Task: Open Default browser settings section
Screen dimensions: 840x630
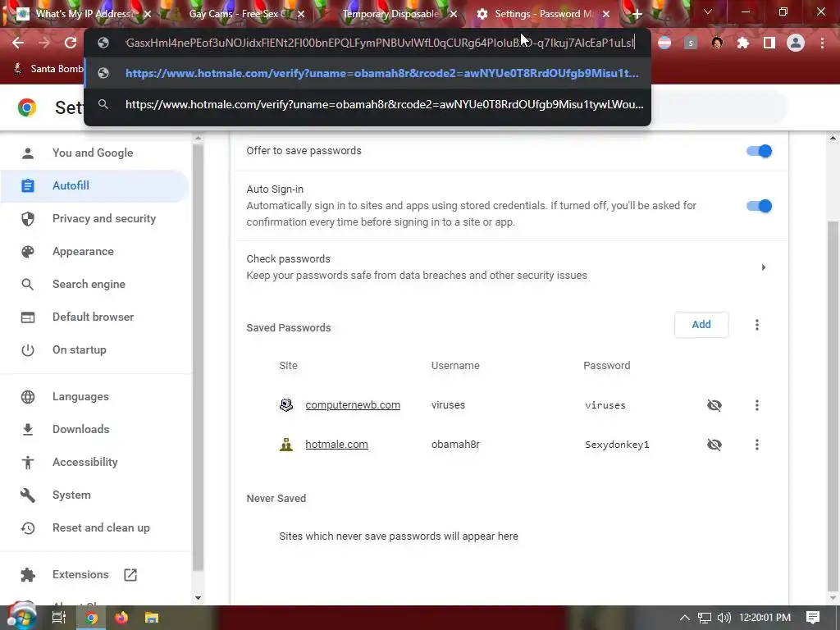Action: [94, 317]
